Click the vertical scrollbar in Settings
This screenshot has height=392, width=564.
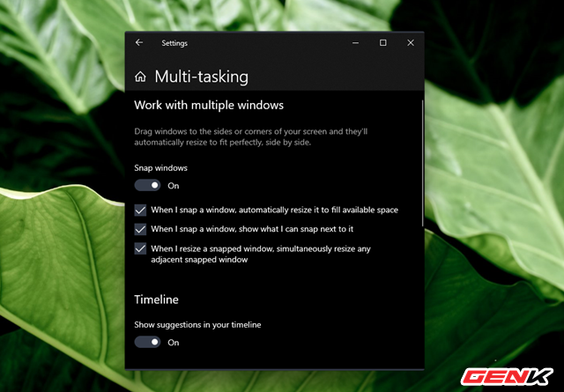(422, 176)
